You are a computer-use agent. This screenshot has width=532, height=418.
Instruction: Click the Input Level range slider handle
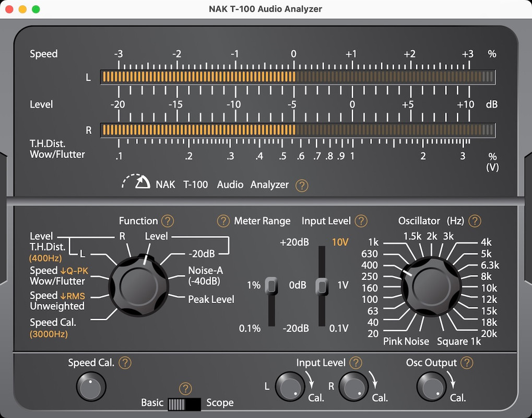click(x=322, y=286)
